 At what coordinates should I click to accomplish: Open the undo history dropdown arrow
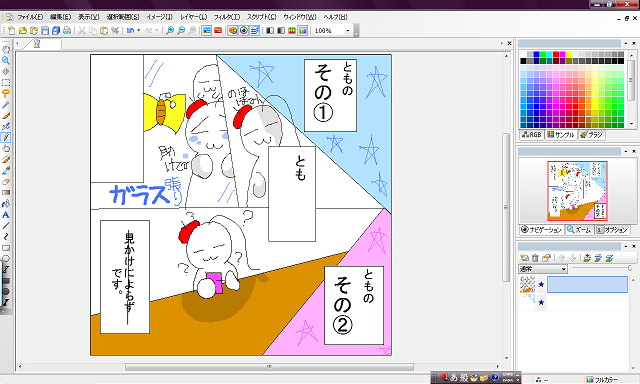138,31
